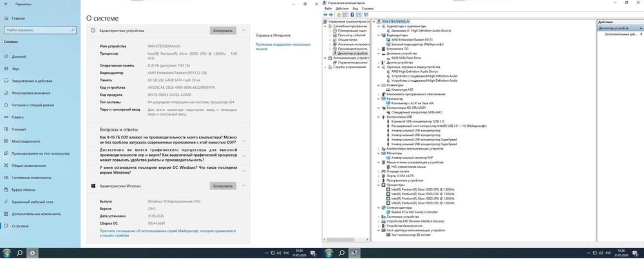644x259 pixels.
Task: Open the Проверка поддержки нескольких языков link
Action: coord(283,46)
